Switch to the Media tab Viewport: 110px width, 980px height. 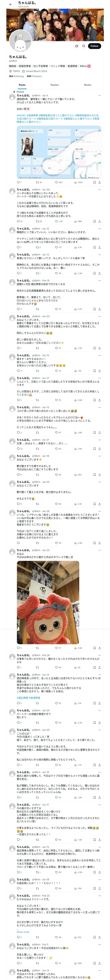tap(88, 85)
